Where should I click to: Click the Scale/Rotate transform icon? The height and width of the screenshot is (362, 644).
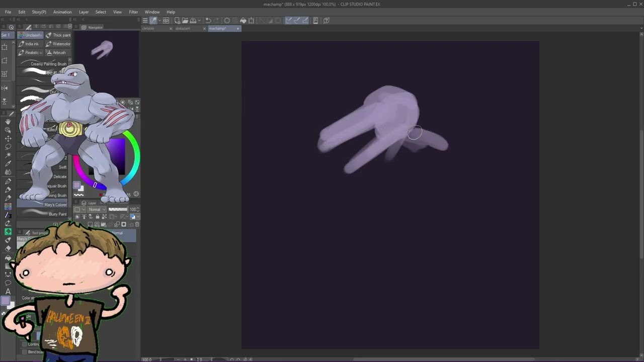(252, 21)
